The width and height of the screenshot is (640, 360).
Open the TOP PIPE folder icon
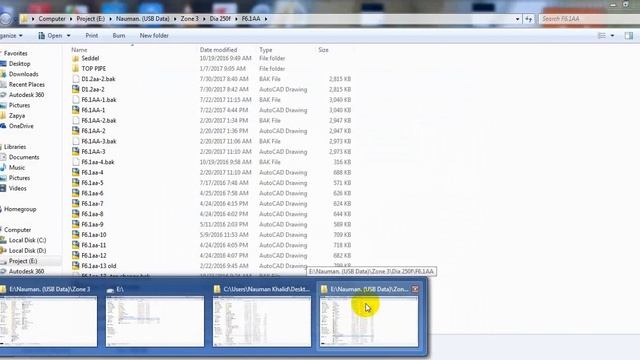[x=76, y=69]
